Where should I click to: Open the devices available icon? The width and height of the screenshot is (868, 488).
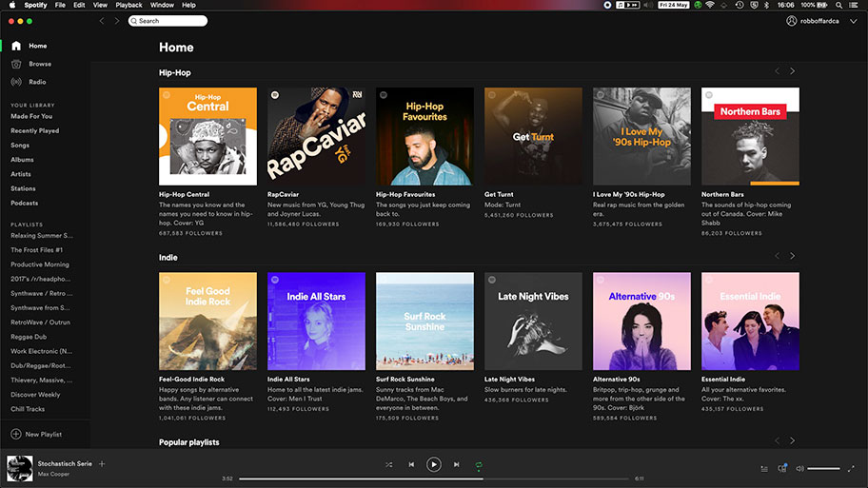tap(782, 468)
